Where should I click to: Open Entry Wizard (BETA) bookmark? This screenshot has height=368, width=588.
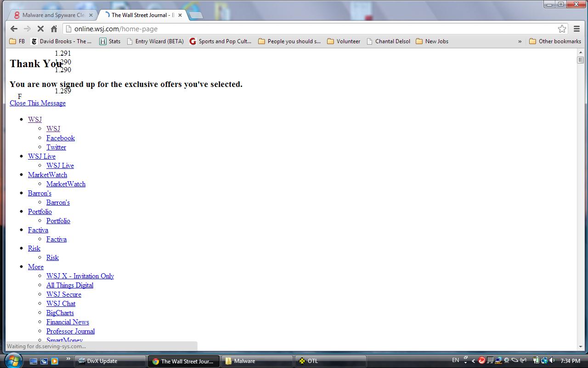tap(155, 41)
